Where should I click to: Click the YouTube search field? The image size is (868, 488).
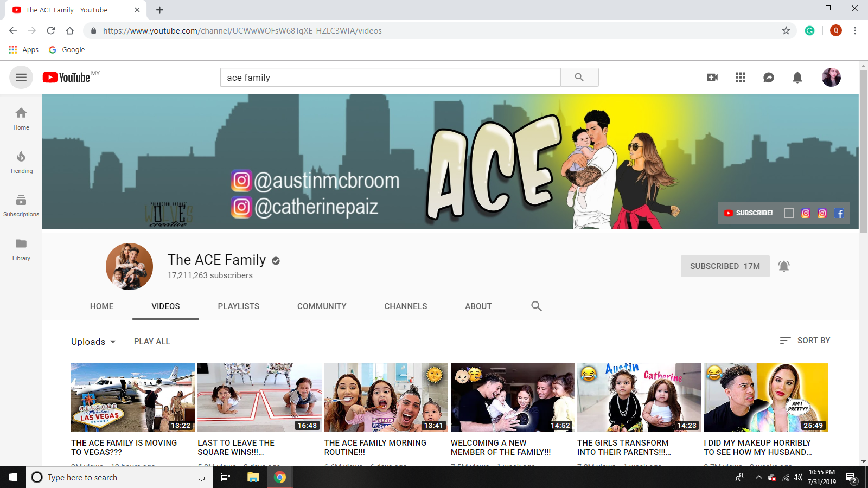coord(391,78)
